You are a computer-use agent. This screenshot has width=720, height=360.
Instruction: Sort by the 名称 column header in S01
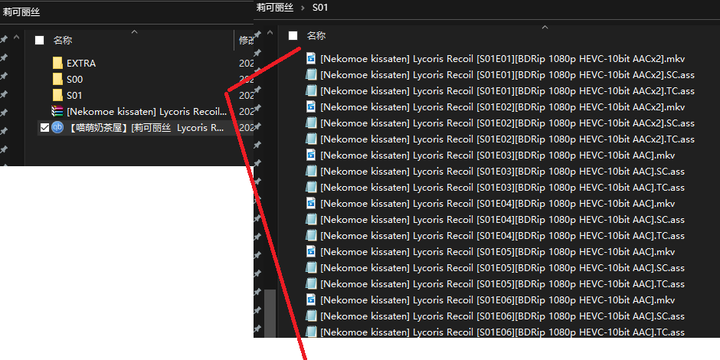(316, 36)
